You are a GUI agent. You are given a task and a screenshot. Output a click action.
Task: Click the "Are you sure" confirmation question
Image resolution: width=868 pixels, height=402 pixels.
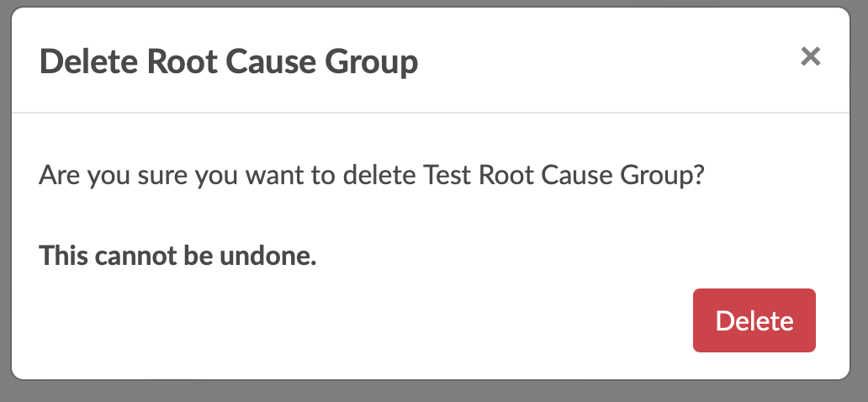pyautogui.click(x=372, y=177)
